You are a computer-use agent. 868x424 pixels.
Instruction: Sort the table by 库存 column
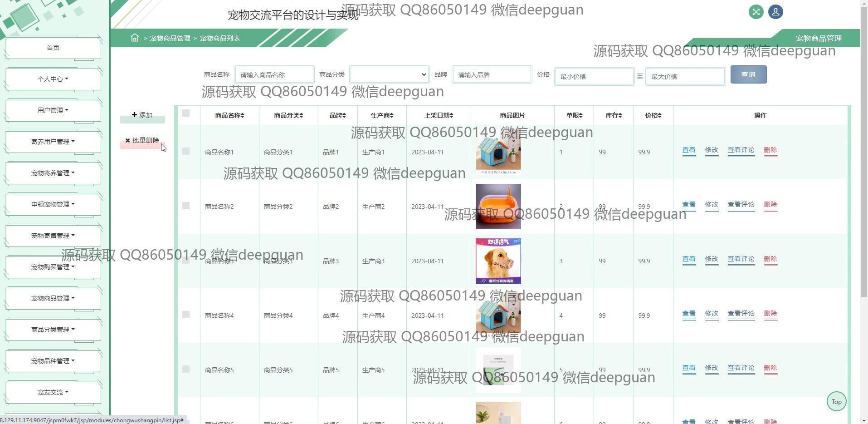(x=614, y=116)
